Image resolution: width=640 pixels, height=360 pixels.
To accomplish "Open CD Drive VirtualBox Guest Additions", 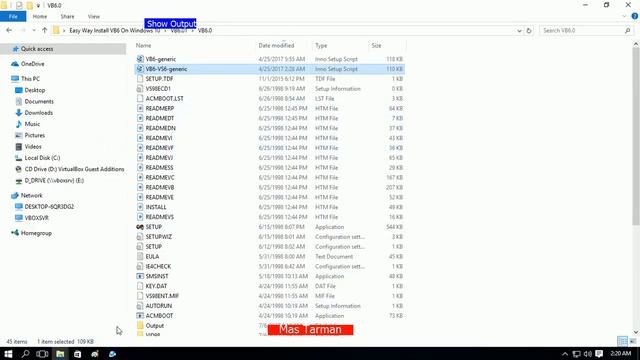I will tap(74, 169).
